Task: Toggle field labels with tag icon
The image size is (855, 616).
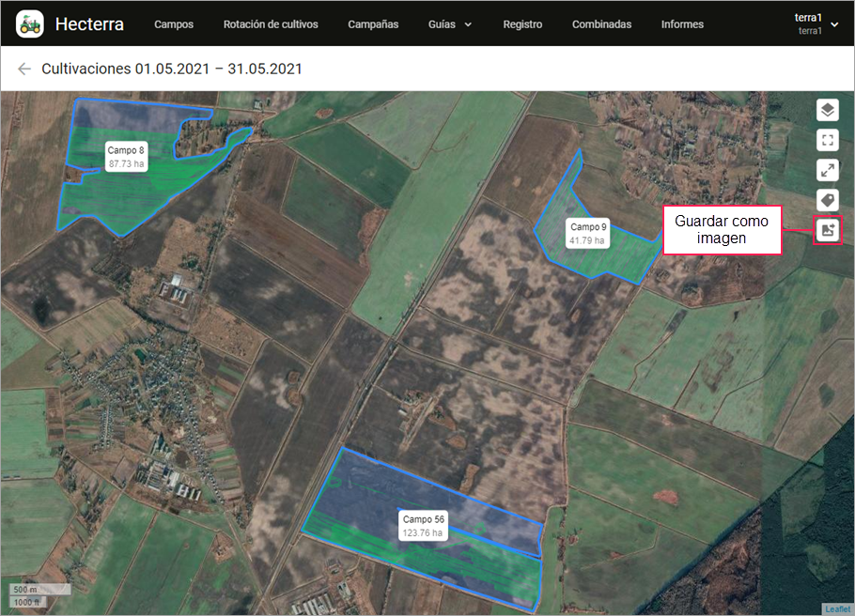Action: pyautogui.click(x=827, y=200)
